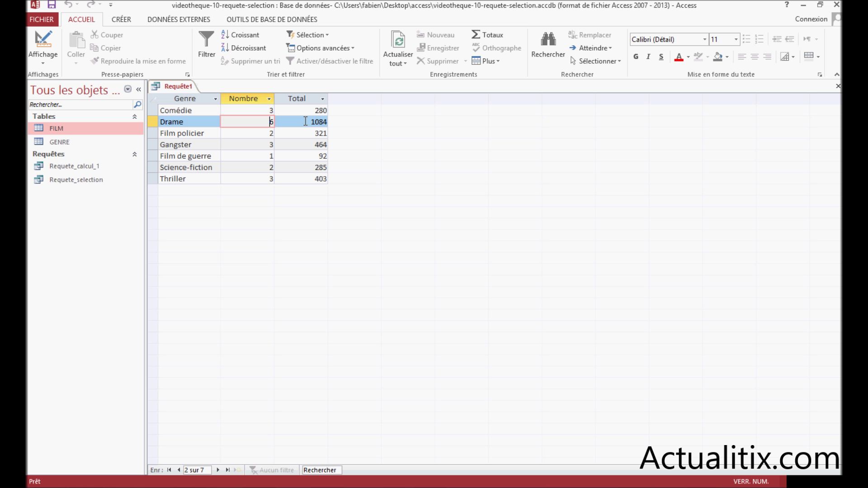The height and width of the screenshot is (488, 868).
Task: Click Rechercher box in record bar
Action: 322,470
